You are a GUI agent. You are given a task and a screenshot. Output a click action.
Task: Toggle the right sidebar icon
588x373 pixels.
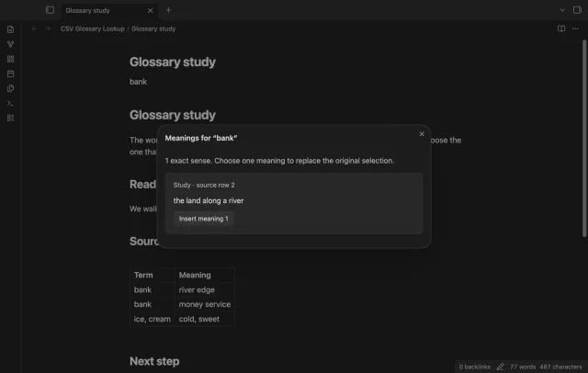pos(577,10)
